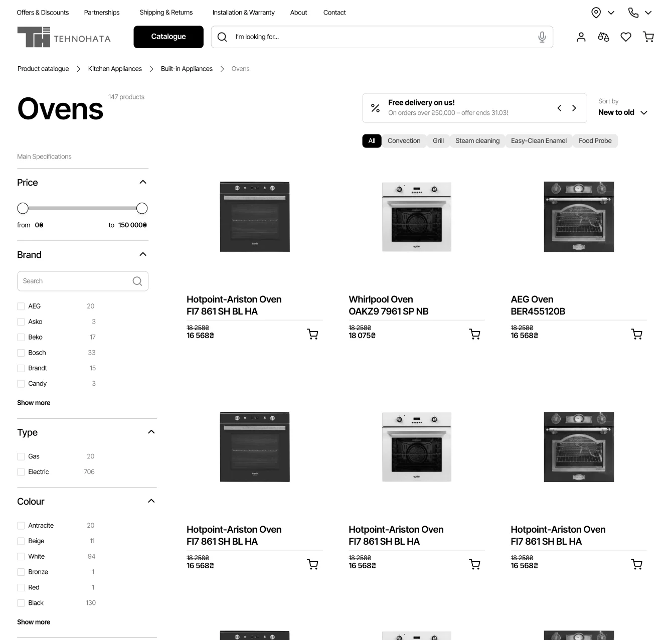Add the Whirlpool OAKZ9 oven to cart
Image resolution: width=672 pixels, height=640 pixels.
474,334
